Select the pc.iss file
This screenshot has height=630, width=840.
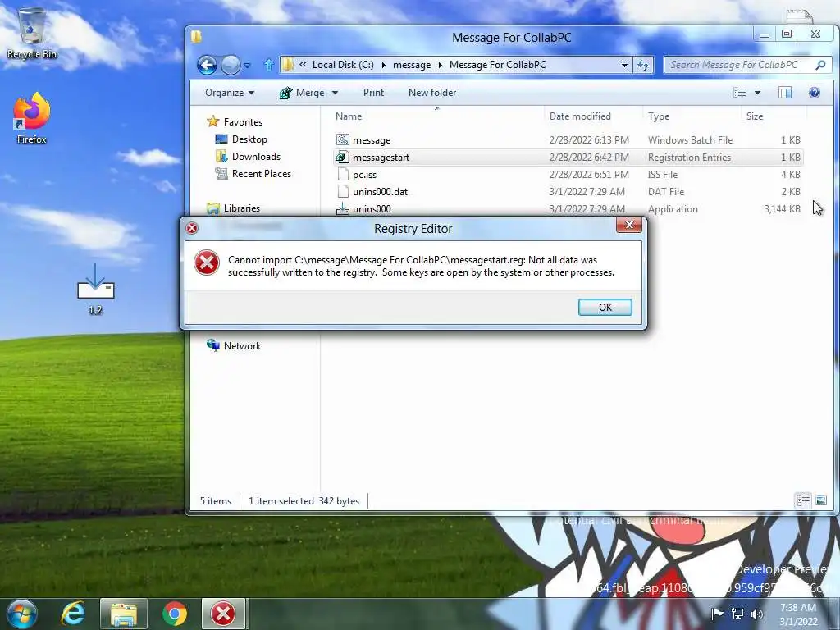tap(568, 175)
